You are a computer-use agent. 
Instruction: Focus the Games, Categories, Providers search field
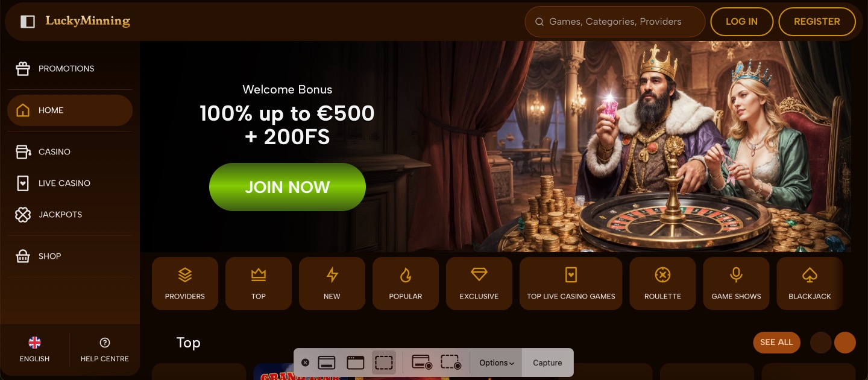(615, 22)
